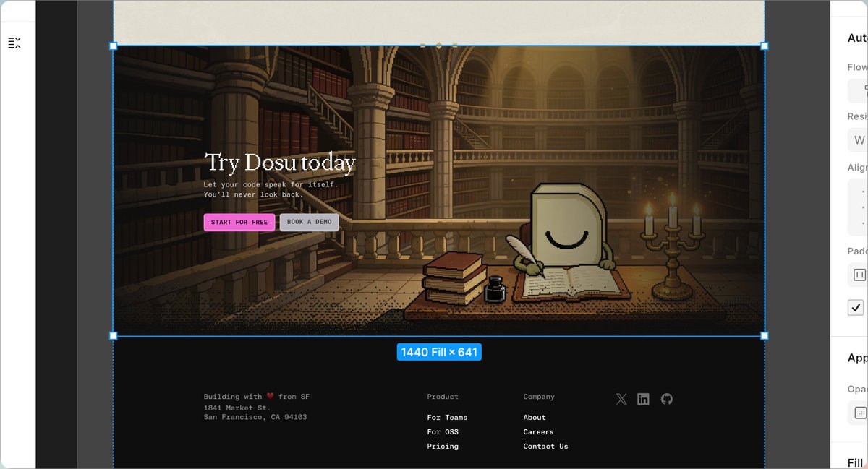This screenshot has width=868, height=469.
Task: Open the Contact Us footer link
Action: (x=545, y=447)
